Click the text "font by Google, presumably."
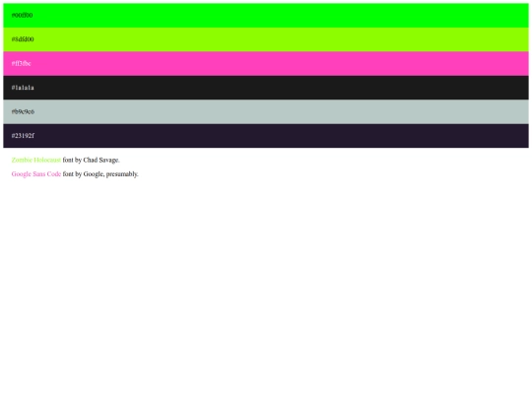The width and height of the screenshot is (532, 399). tap(100, 174)
